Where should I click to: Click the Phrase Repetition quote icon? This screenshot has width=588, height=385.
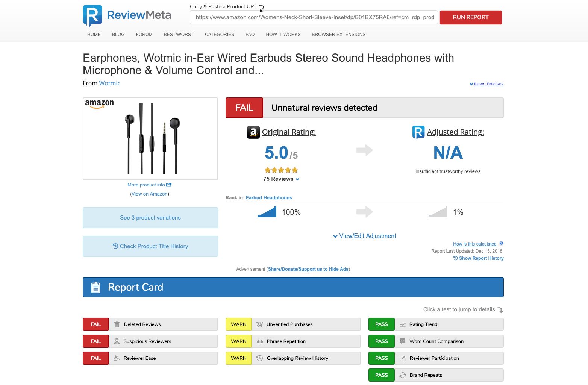[x=260, y=341]
